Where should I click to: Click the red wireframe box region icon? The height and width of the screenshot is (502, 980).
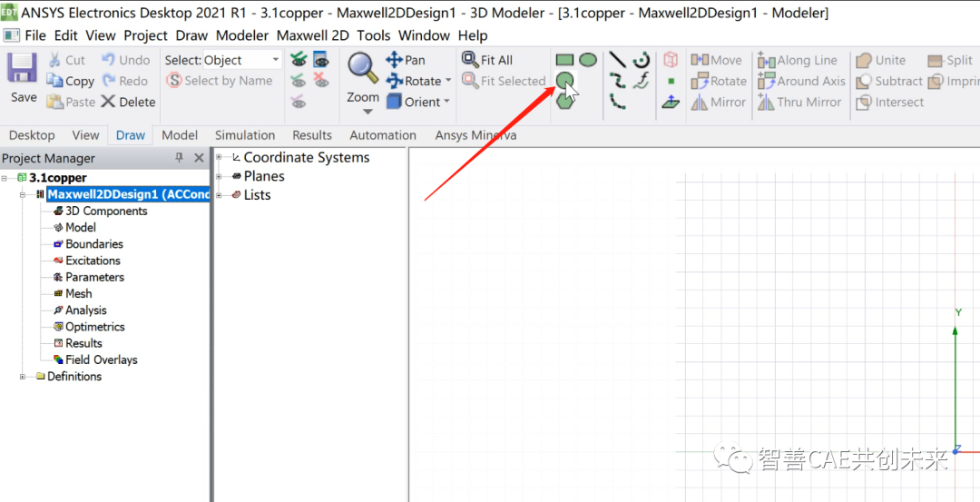(671, 60)
